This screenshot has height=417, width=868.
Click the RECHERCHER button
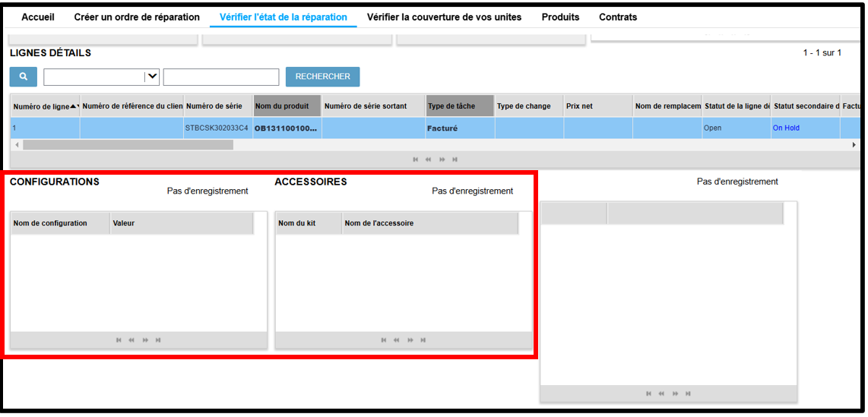click(x=323, y=77)
